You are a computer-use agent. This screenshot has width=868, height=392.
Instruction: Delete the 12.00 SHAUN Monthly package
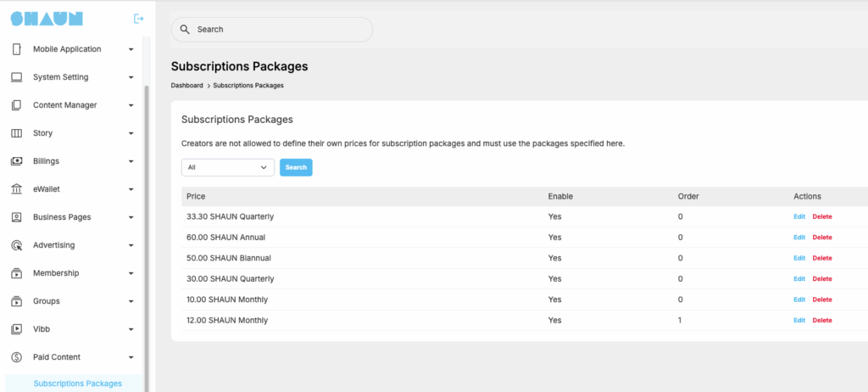click(822, 321)
